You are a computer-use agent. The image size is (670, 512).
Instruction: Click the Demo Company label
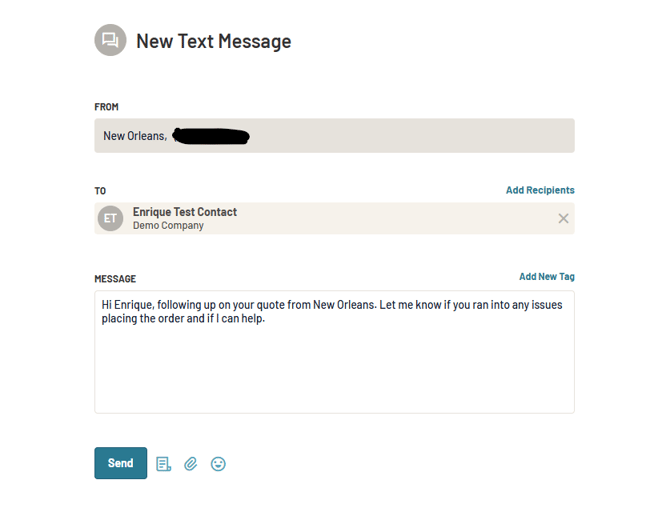pyautogui.click(x=168, y=225)
